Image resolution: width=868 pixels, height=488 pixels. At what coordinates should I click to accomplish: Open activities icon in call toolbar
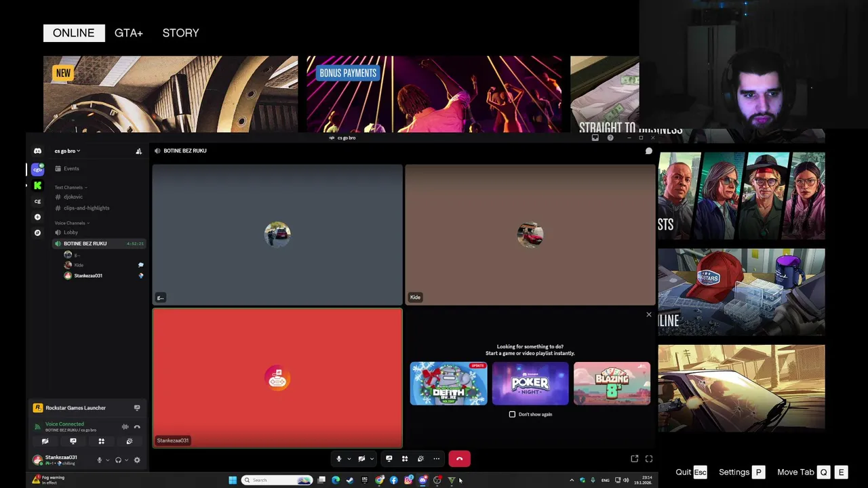[x=405, y=459]
